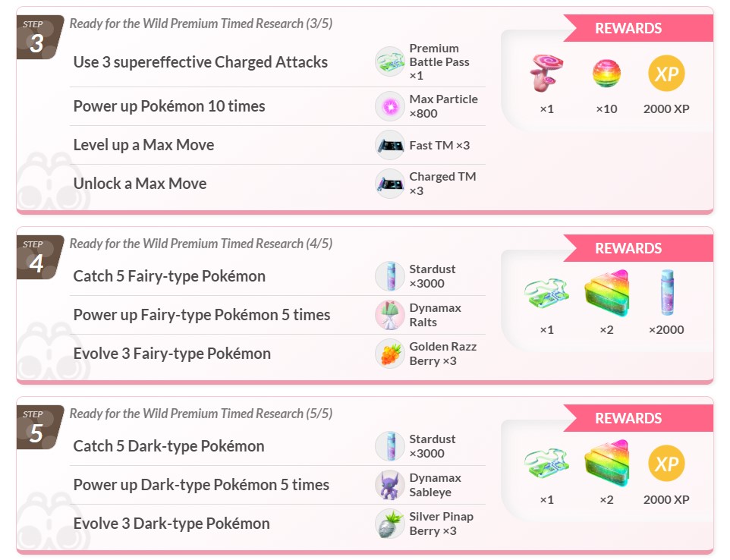Click the Silver Pinap Berry icon
The height and width of the screenshot is (560, 730).
click(x=390, y=524)
